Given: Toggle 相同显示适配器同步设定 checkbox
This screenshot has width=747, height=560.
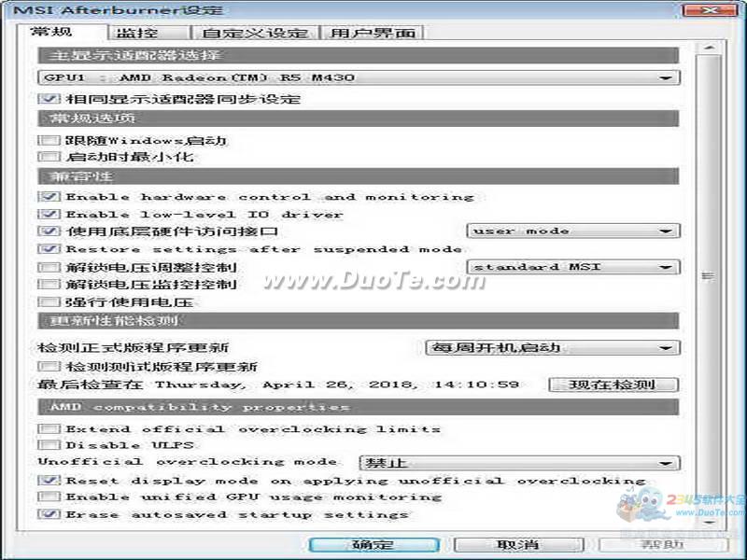Looking at the screenshot, I should tap(49, 99).
